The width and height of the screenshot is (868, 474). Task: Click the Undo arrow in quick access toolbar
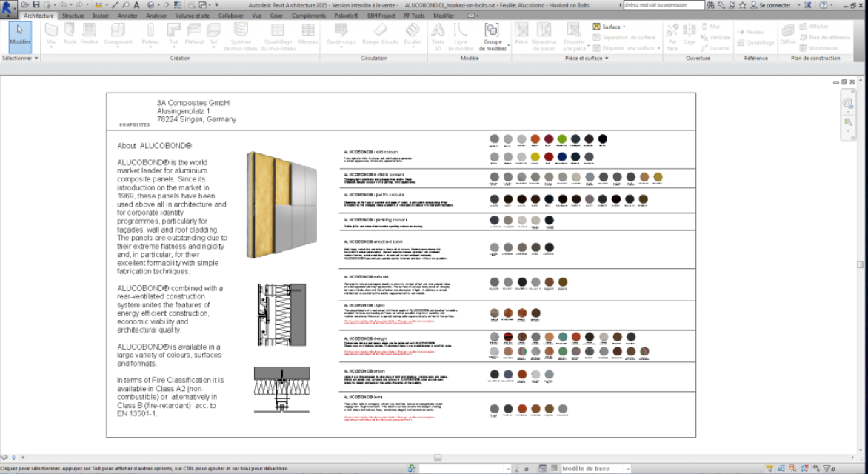64,5
